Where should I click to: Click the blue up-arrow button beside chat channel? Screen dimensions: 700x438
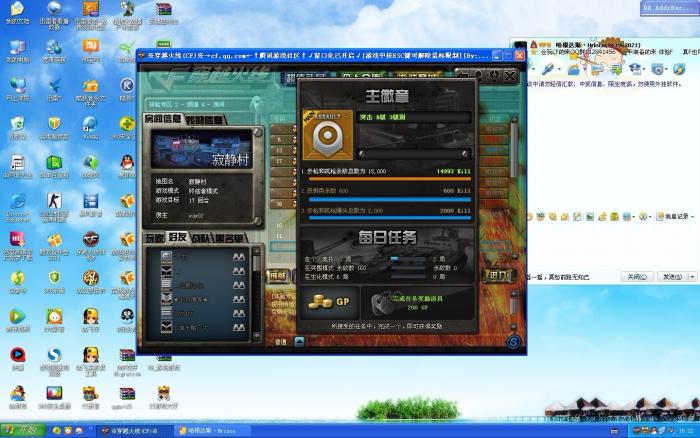(300, 342)
